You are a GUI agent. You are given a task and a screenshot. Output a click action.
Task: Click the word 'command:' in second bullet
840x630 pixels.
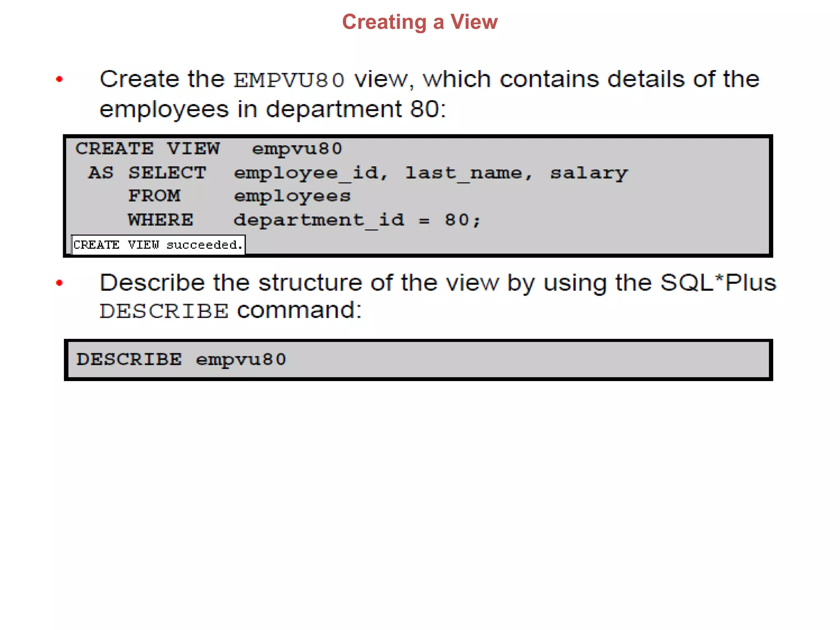(299, 310)
